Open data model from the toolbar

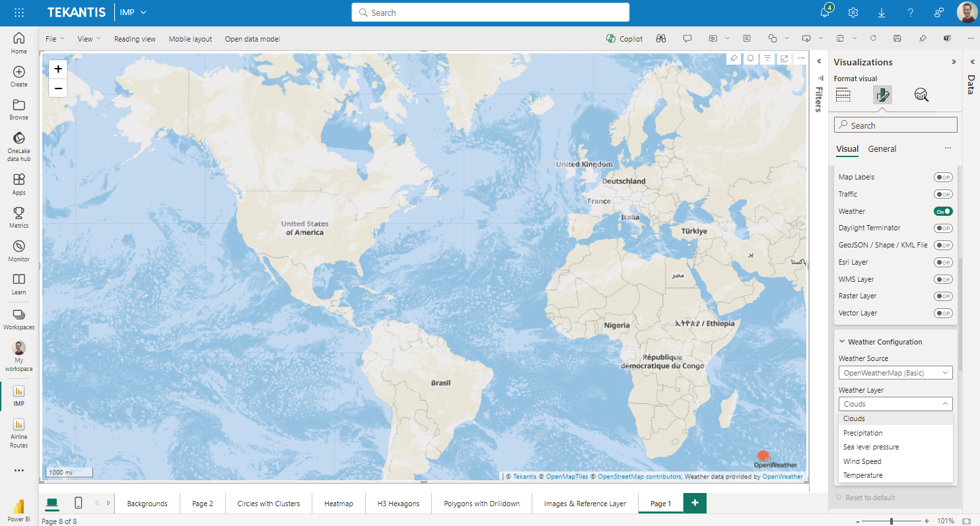252,38
